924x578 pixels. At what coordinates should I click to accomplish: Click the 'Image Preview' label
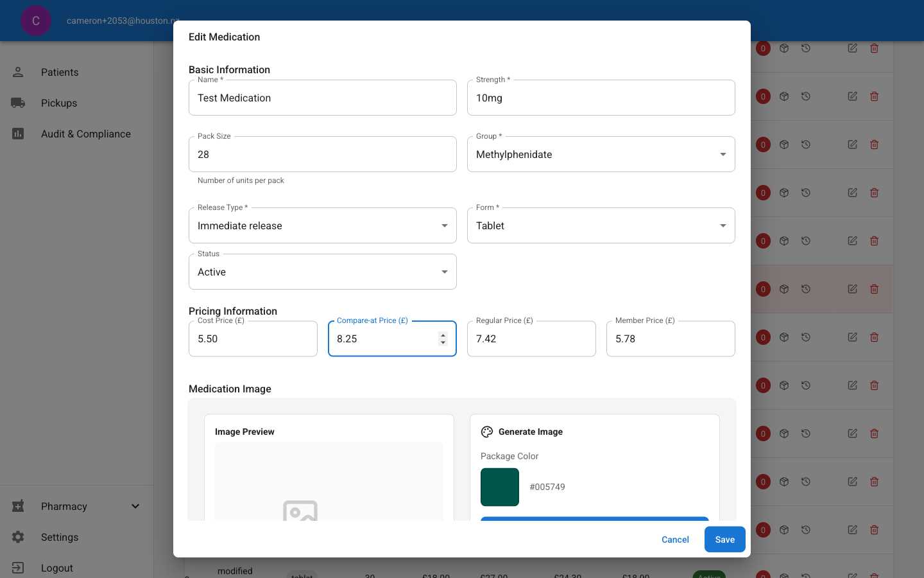point(244,432)
